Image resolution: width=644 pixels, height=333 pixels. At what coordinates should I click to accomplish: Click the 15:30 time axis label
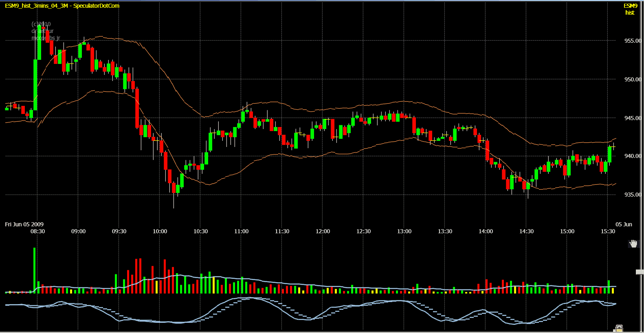608,231
